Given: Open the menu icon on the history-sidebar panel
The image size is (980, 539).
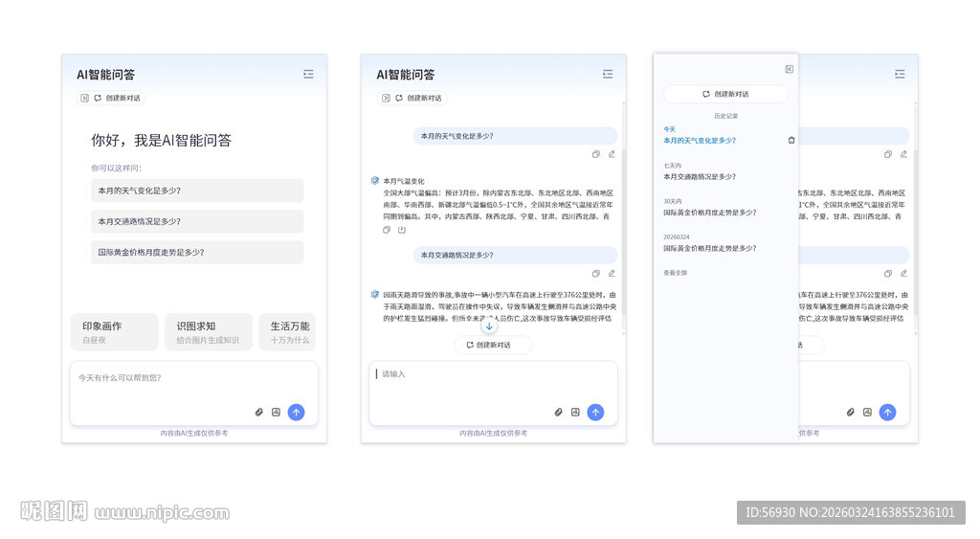Looking at the screenshot, I should point(900,75).
